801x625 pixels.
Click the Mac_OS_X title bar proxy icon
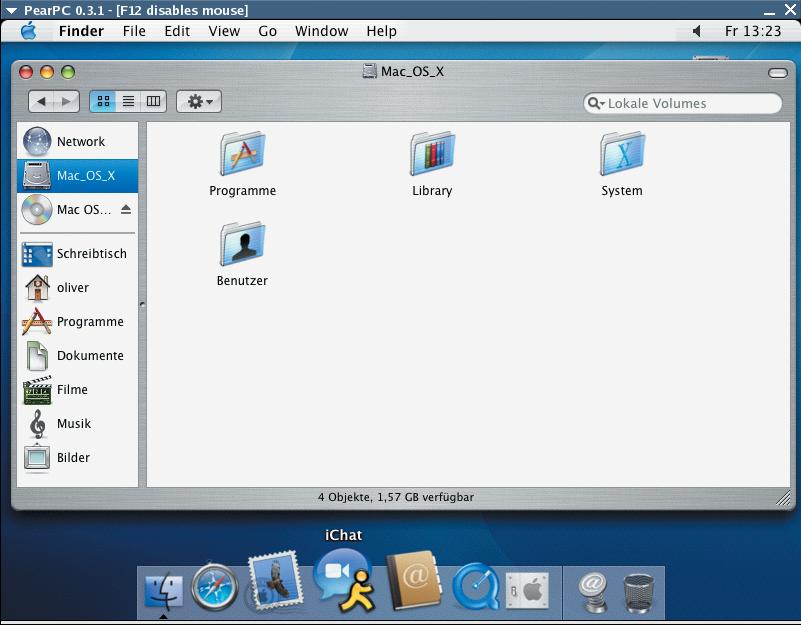pyautogui.click(x=369, y=71)
